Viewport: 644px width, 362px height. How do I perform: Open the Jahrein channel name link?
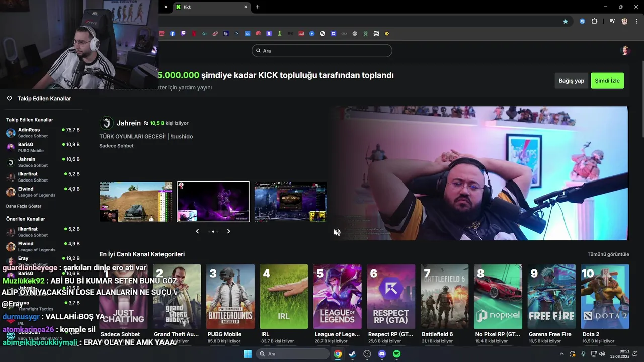[x=129, y=123]
